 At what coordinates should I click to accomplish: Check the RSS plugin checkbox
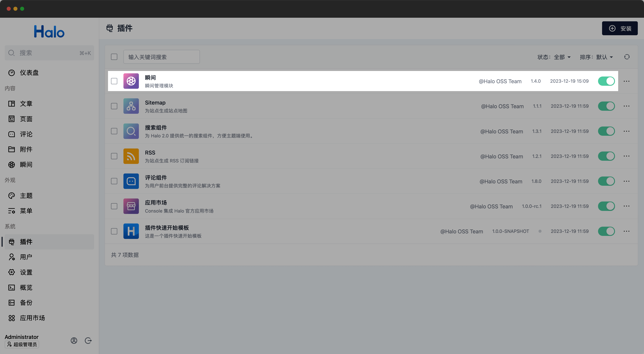coord(114,156)
